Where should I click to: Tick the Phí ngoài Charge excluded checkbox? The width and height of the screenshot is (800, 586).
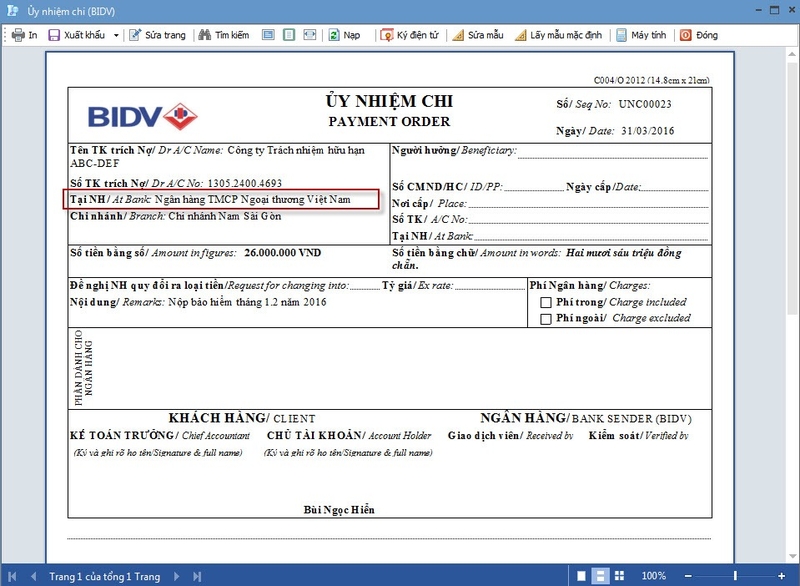(x=546, y=319)
